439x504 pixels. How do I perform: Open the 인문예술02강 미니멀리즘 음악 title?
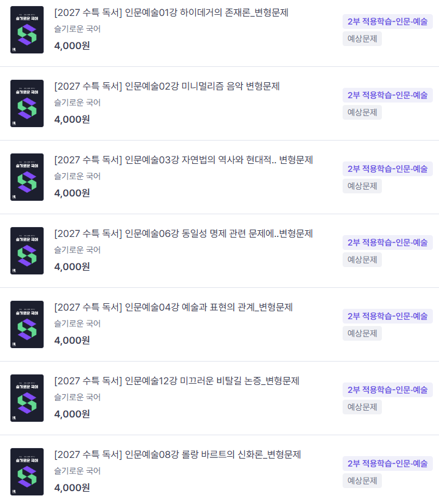(167, 87)
